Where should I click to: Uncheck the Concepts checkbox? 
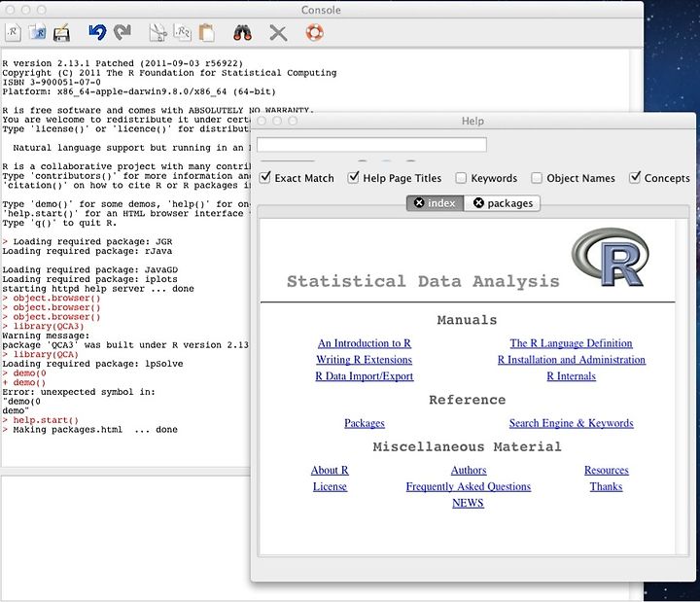tap(635, 177)
